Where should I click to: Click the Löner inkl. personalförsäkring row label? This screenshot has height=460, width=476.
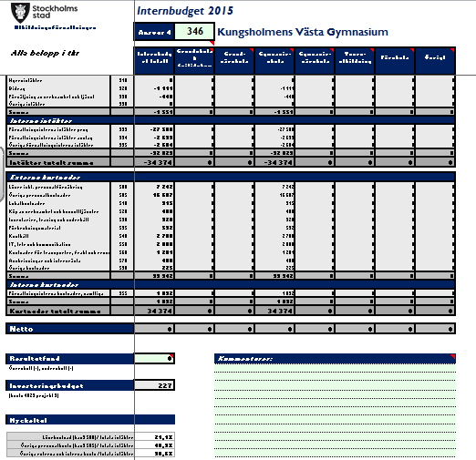[46, 187]
